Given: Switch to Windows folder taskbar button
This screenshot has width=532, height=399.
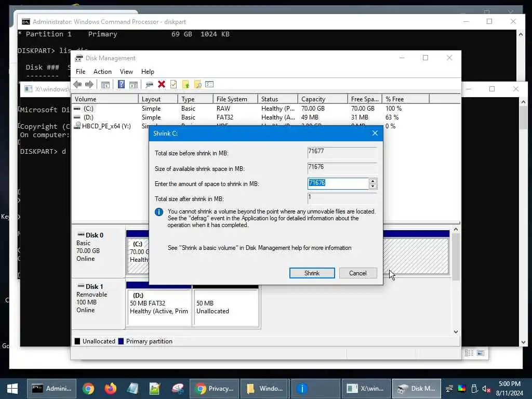Looking at the screenshot, I should 265,389.
